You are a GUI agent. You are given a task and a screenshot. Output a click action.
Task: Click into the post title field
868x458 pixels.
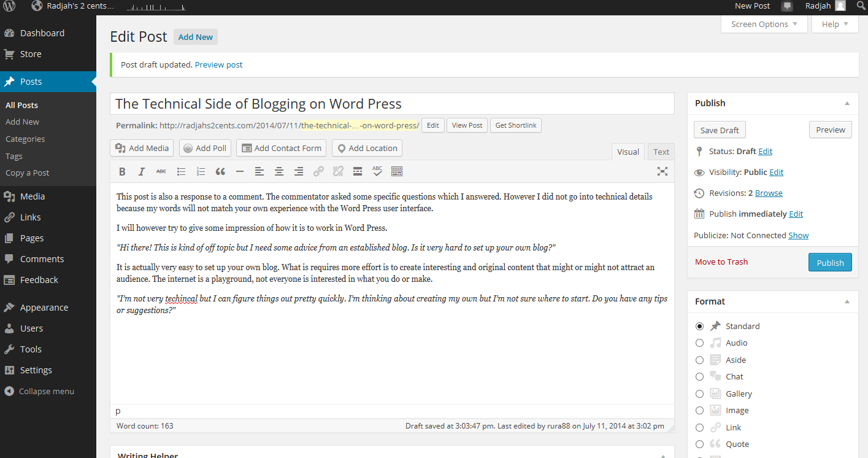pos(391,104)
